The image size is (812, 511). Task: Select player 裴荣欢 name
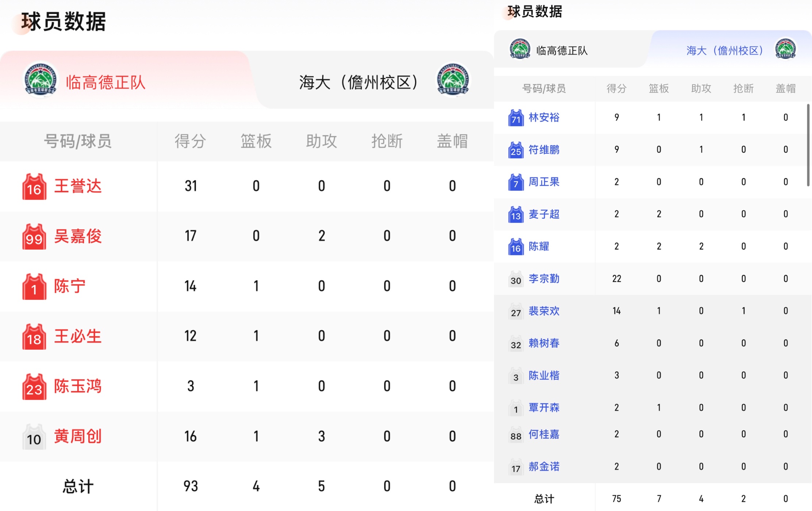pos(544,311)
